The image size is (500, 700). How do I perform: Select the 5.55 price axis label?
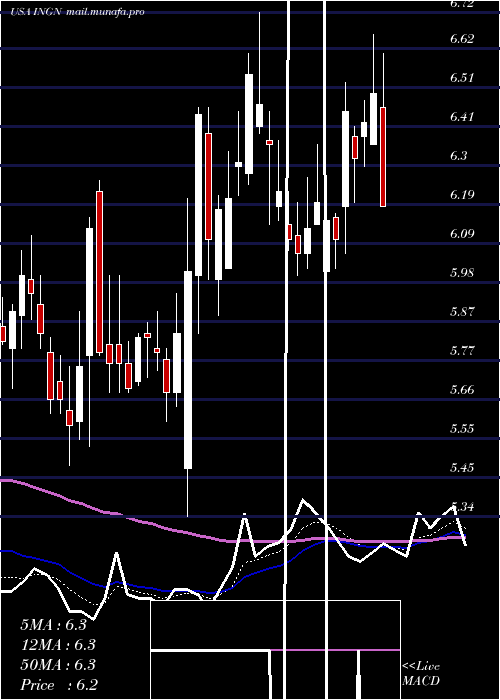click(462, 429)
